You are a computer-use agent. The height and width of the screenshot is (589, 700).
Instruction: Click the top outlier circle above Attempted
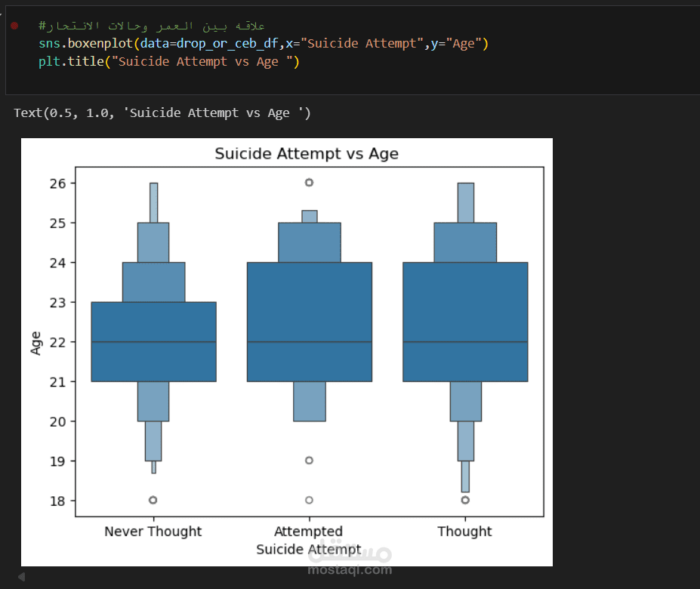309,183
